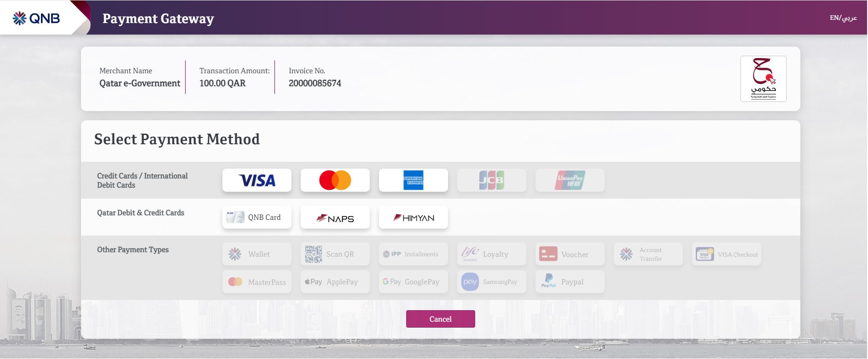Screen dimensions: 868x359
Task: Switch language via EN/Arabic link
Action: [843, 18]
